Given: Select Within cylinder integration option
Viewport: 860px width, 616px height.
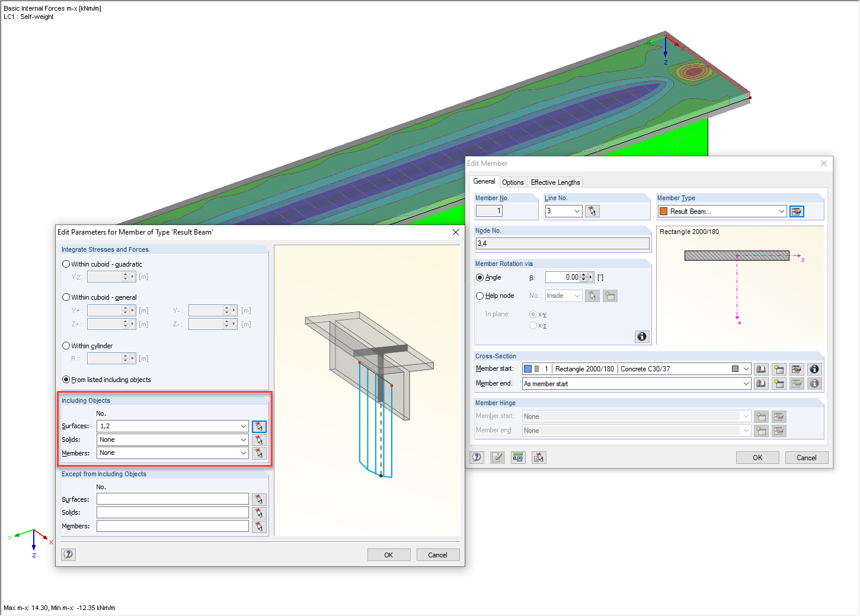Looking at the screenshot, I should click(x=66, y=345).
